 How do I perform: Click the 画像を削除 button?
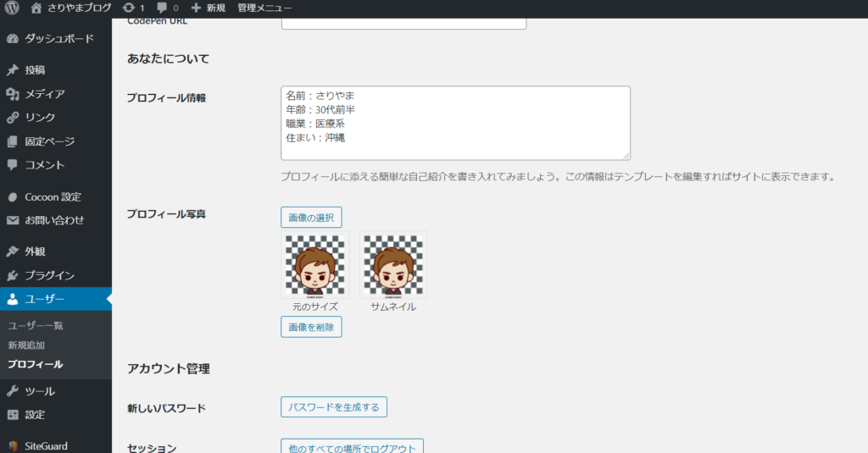pos(311,327)
